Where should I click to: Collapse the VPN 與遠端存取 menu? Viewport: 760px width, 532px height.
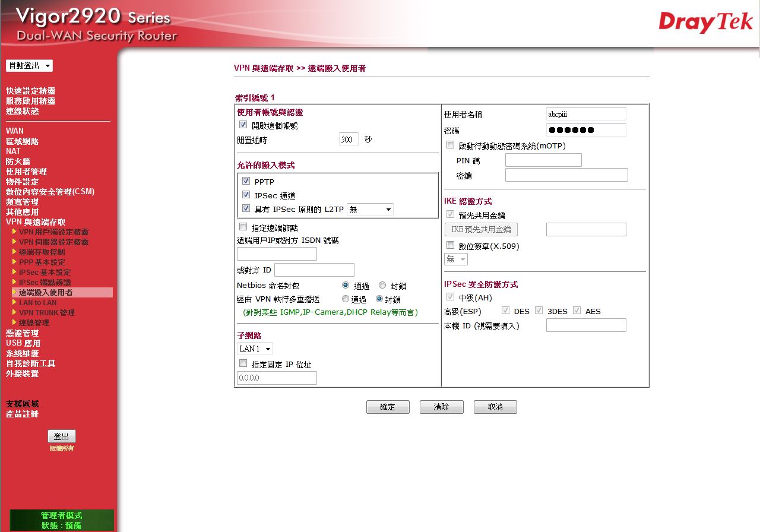[x=36, y=222]
